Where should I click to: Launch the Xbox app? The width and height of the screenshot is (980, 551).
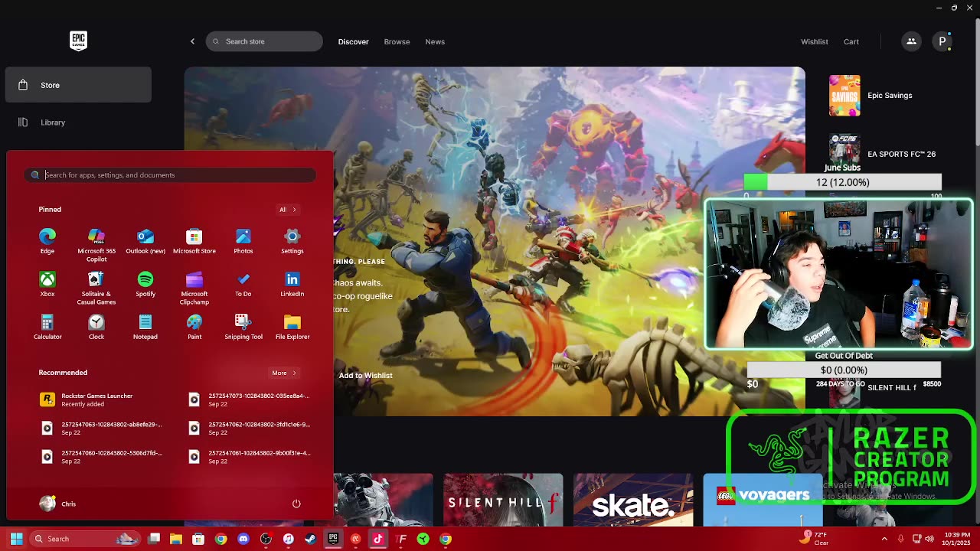[x=47, y=283]
